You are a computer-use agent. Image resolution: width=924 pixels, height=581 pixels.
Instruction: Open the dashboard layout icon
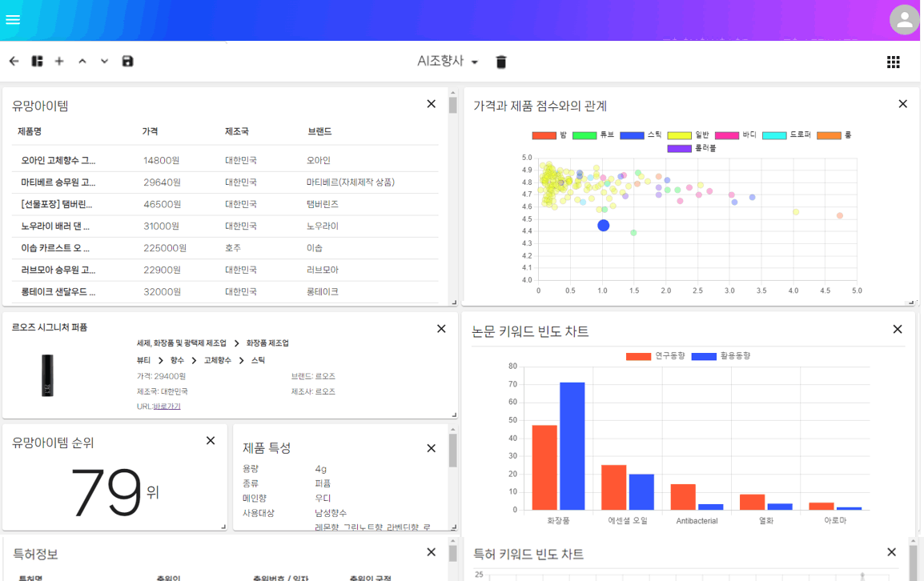(37, 62)
